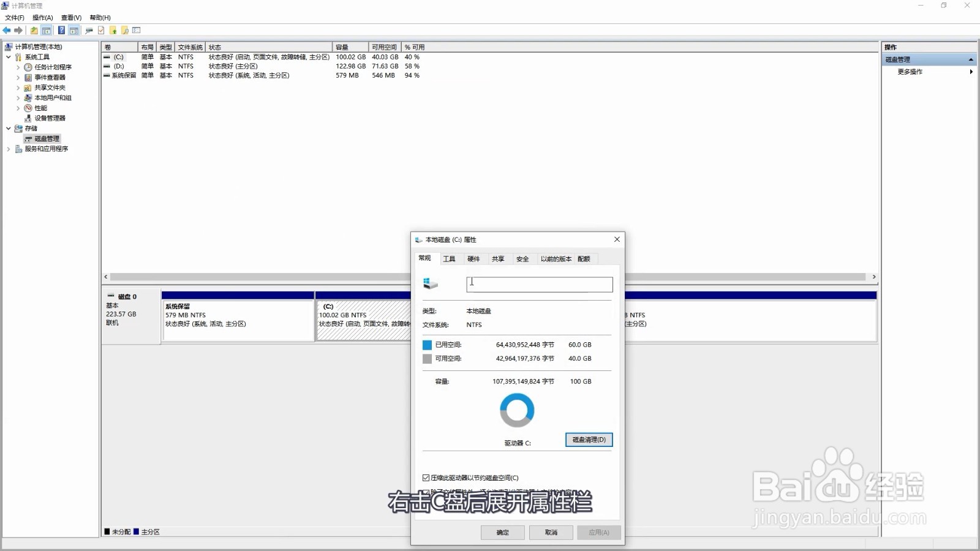Click the gray 可用空间 color square

[x=428, y=359]
